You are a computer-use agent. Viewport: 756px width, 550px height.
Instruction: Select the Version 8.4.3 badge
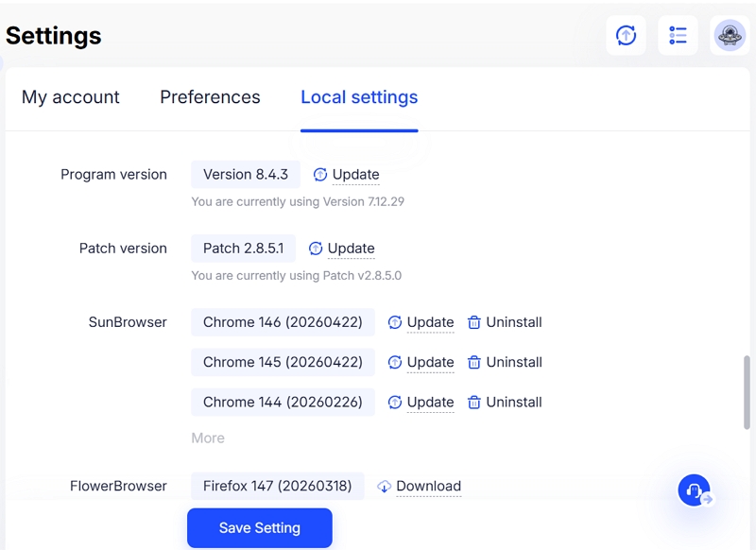pos(246,175)
